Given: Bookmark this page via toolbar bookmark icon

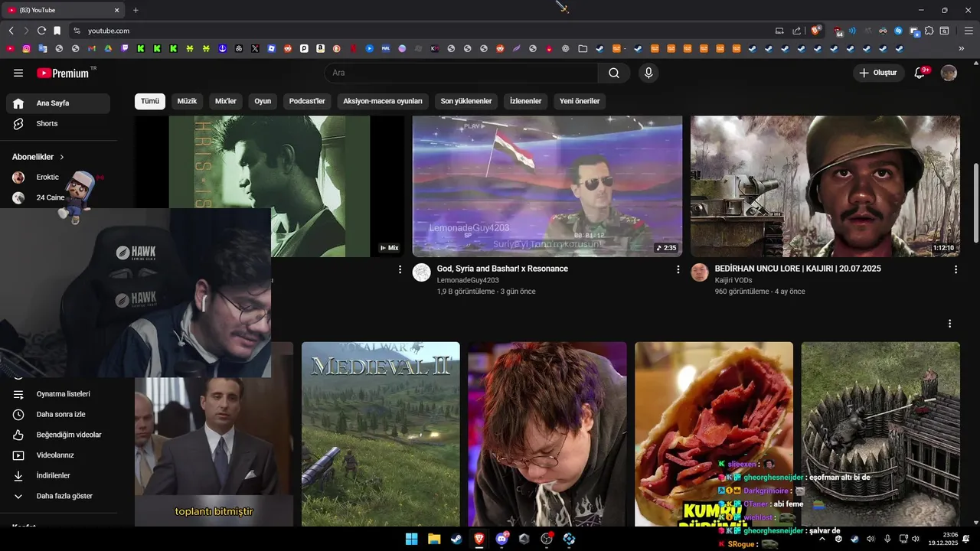Looking at the screenshot, I should coord(57,31).
